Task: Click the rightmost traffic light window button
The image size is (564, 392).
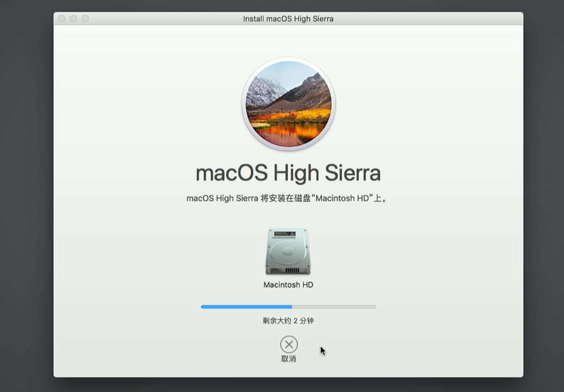Action: point(85,18)
